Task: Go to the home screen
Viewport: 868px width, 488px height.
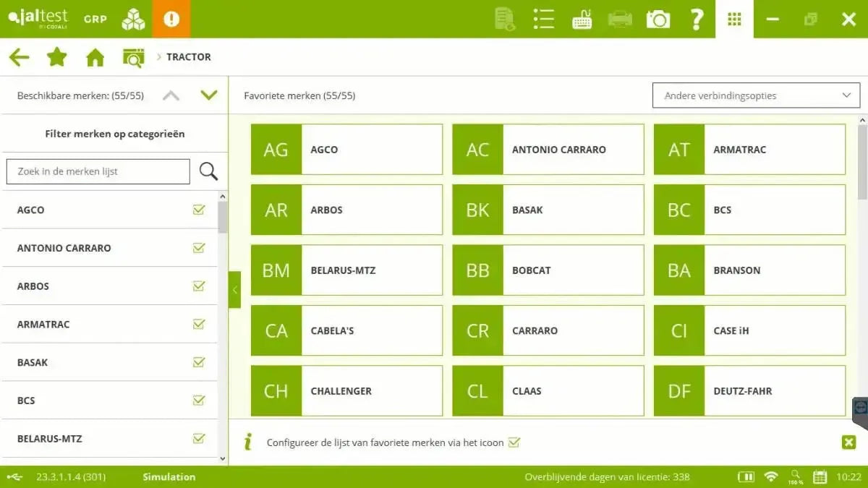Action: coord(94,56)
